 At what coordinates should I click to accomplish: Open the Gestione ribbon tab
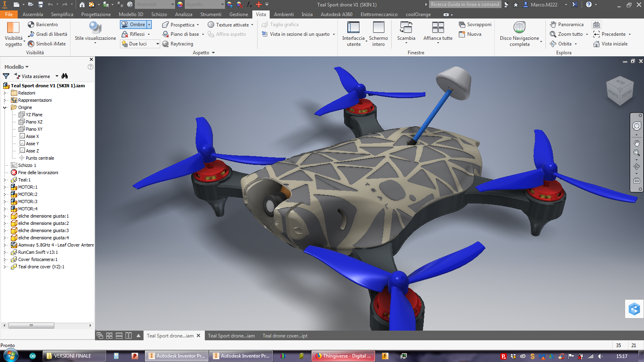point(239,14)
